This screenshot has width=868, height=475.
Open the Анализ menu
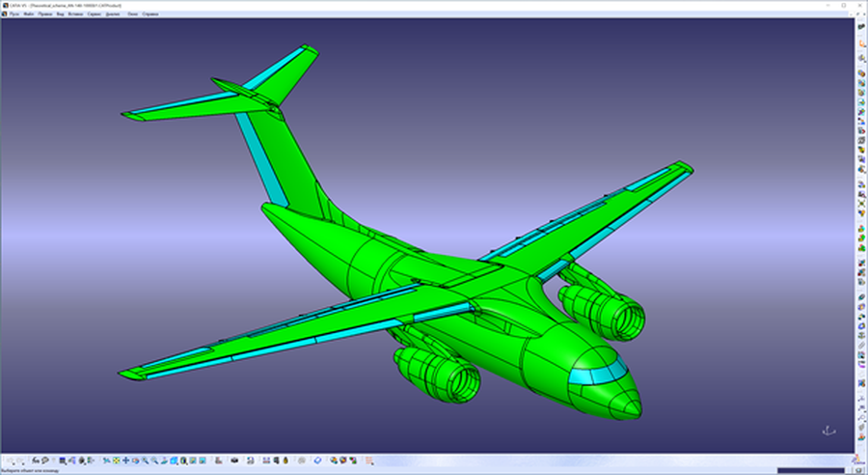pos(113,14)
